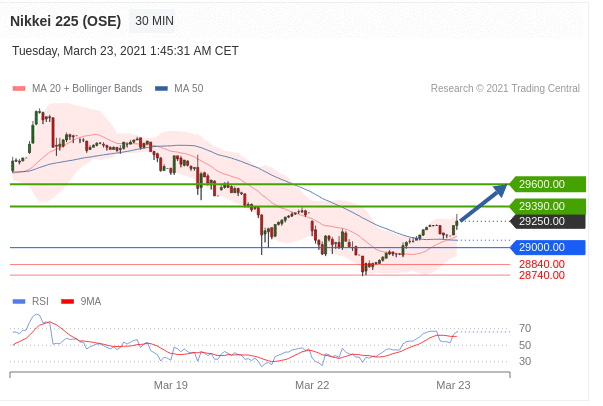Click the 30 MIN timeframe badge

[x=154, y=21]
